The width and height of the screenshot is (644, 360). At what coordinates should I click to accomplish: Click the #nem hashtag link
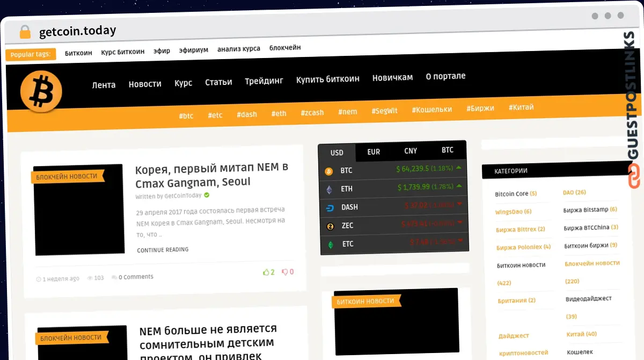click(348, 112)
